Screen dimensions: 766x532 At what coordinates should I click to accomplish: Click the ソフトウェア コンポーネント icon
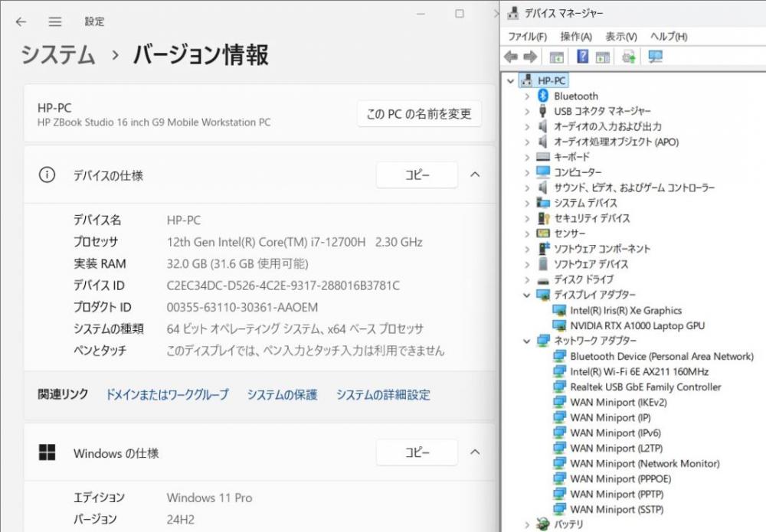point(543,248)
